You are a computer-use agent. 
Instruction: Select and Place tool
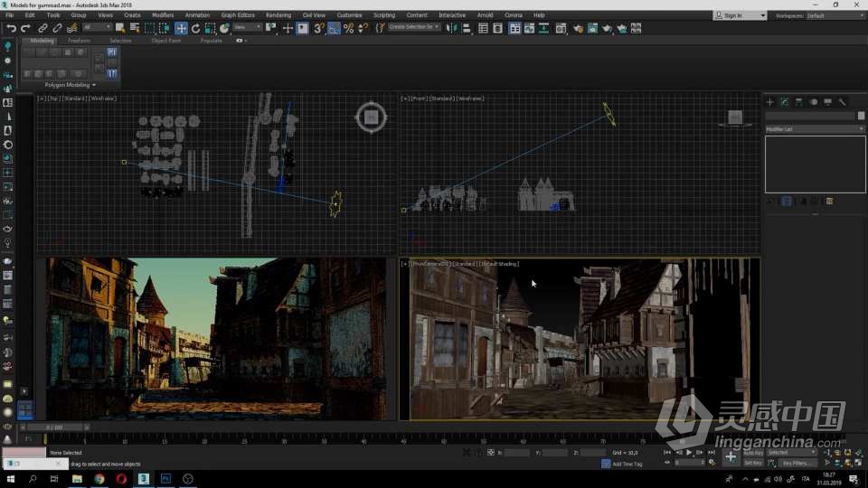(x=224, y=28)
